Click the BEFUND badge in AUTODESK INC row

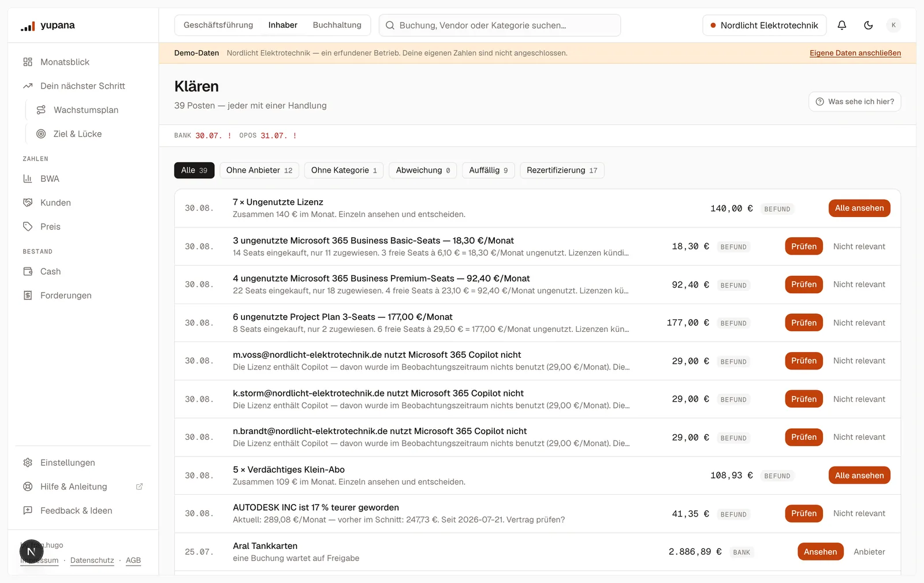733,514
